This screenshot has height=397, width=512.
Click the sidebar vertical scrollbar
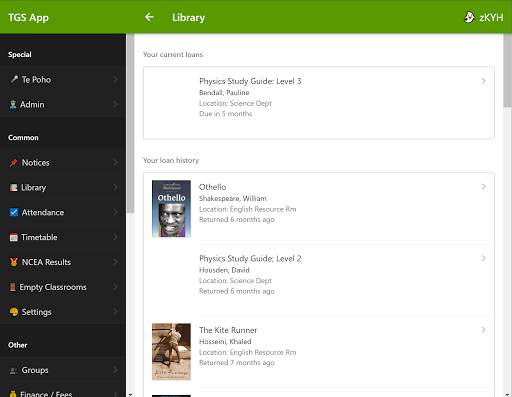click(130, 123)
